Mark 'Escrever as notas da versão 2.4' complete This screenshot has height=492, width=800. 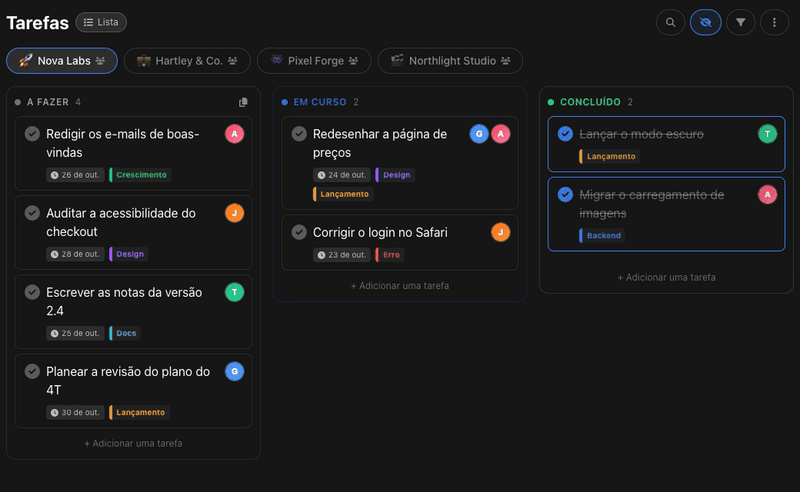point(32,292)
